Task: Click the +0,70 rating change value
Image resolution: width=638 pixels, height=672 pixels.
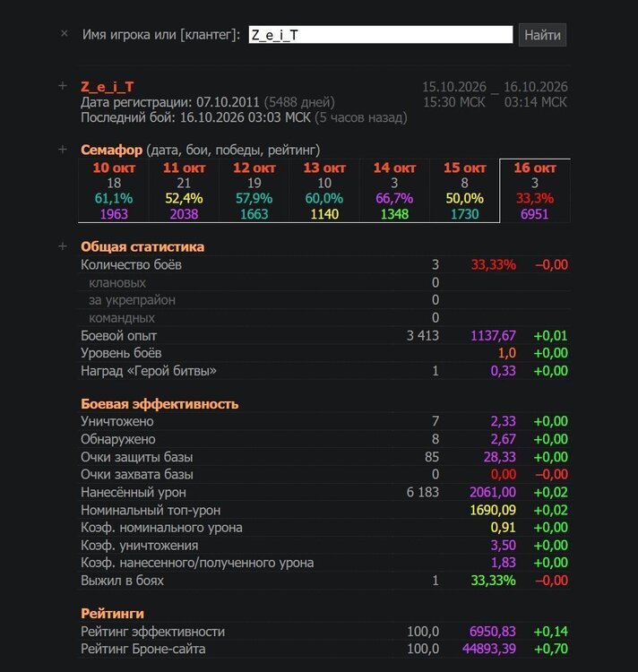Action: (551, 649)
